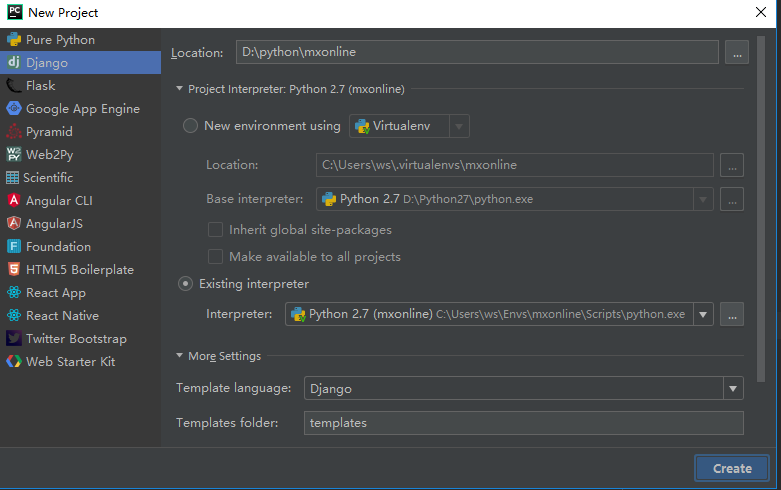Check Make available to all projects

click(x=215, y=256)
